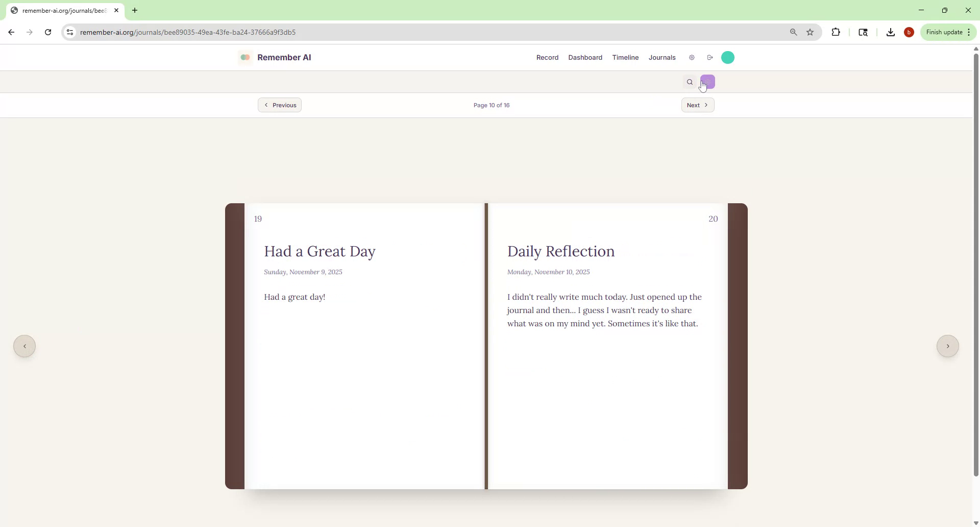Open the settings gear in Remember AI header
The image size is (980, 527).
point(692,57)
